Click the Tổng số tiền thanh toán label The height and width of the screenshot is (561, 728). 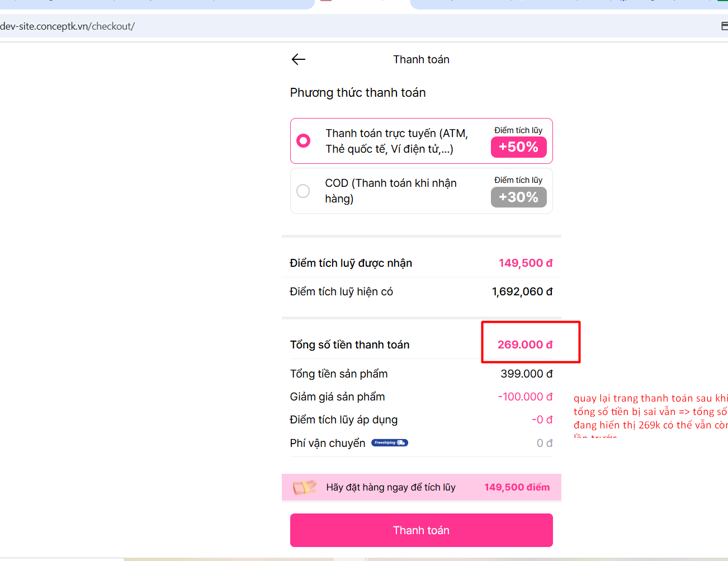click(349, 345)
